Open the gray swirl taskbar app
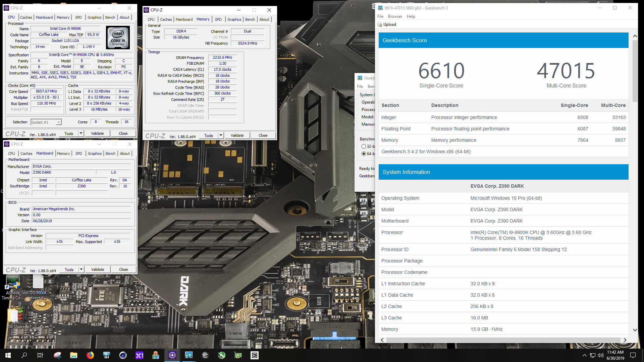 click(205, 355)
